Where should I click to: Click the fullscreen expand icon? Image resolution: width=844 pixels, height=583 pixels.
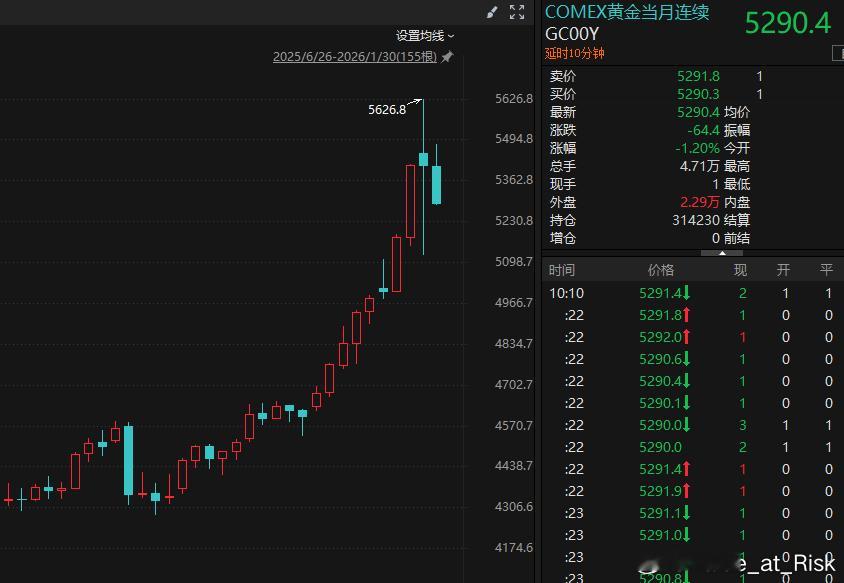[516, 12]
